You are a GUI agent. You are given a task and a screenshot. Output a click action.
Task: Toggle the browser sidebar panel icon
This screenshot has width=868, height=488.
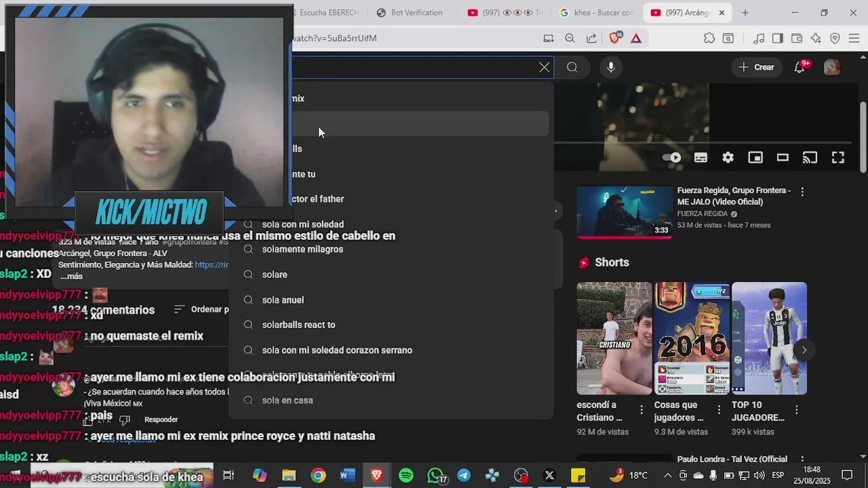click(x=778, y=38)
